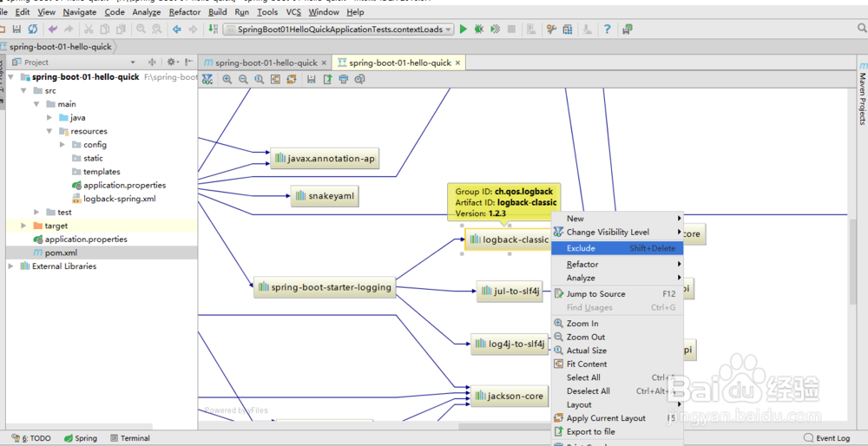Viewport: 868px width, 446px height.
Task: Click the Back navigation arrow
Action: click(x=176, y=30)
